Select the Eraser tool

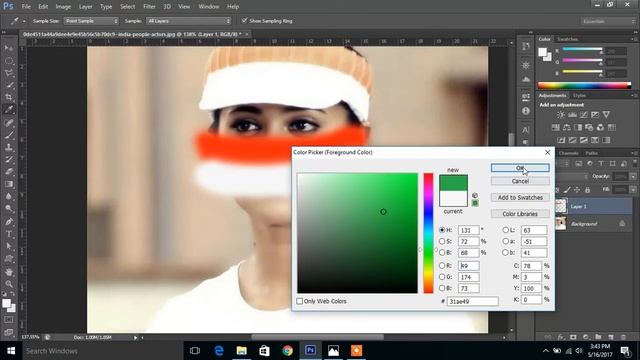coord(9,172)
